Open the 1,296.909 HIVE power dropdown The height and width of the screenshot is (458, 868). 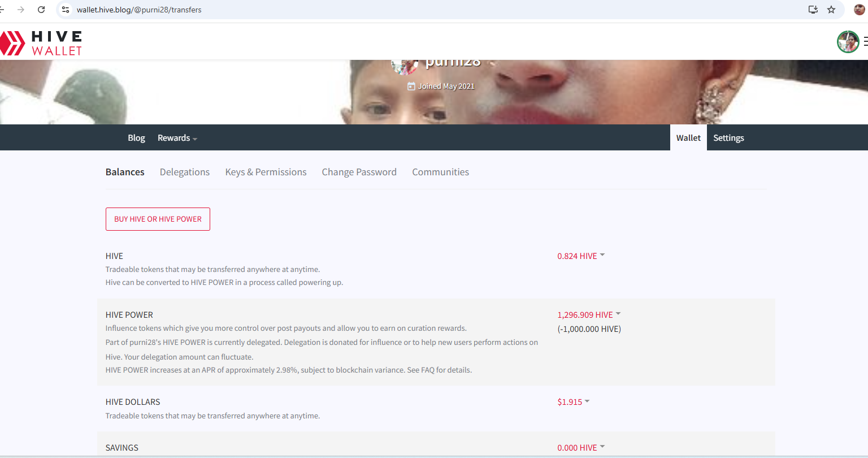point(589,315)
